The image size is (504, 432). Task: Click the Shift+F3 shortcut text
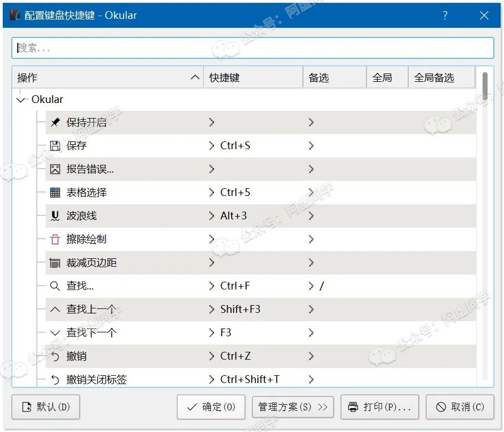coord(240,309)
